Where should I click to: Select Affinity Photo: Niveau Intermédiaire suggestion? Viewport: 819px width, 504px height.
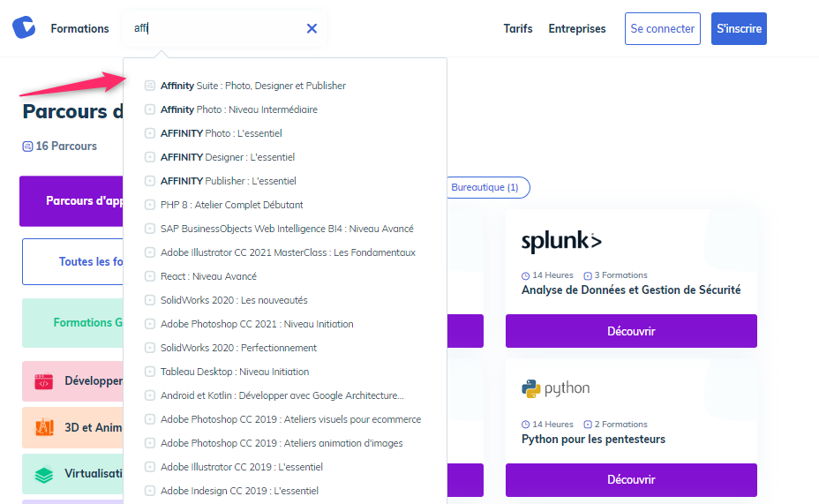click(238, 109)
